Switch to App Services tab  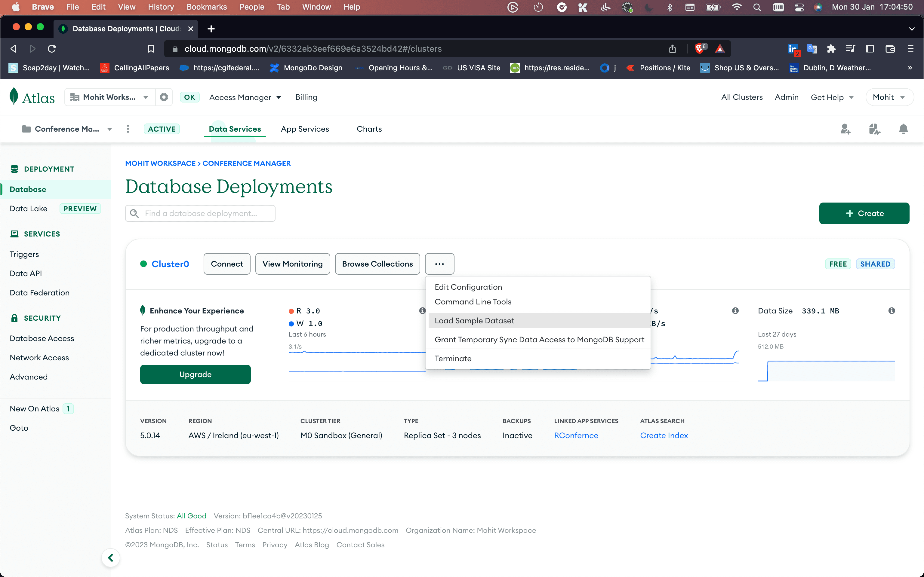[305, 129]
